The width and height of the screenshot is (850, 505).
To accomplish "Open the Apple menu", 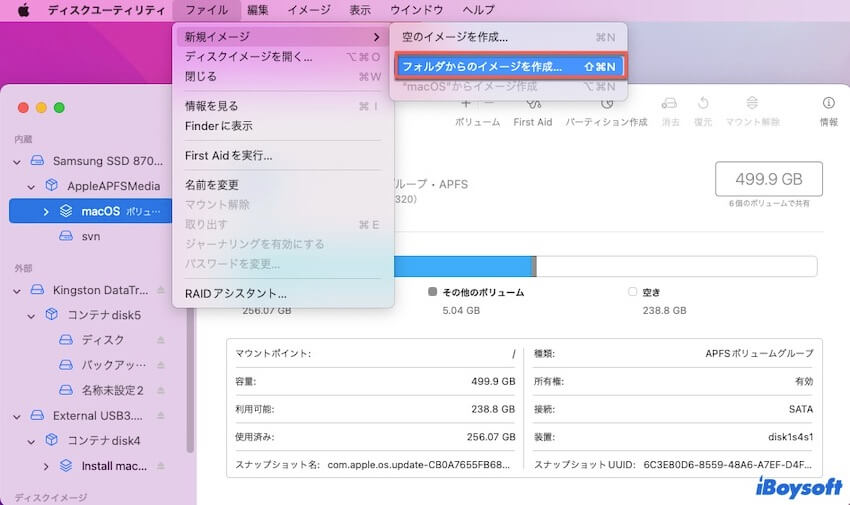I will pyautogui.click(x=23, y=10).
